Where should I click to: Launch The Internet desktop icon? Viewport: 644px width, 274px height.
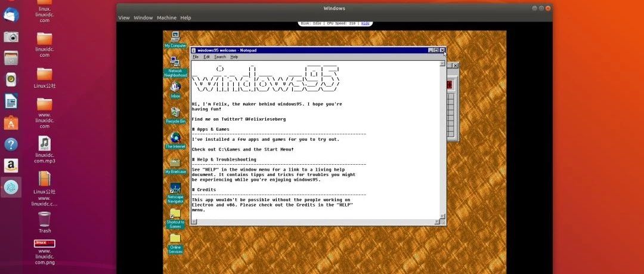(x=175, y=141)
